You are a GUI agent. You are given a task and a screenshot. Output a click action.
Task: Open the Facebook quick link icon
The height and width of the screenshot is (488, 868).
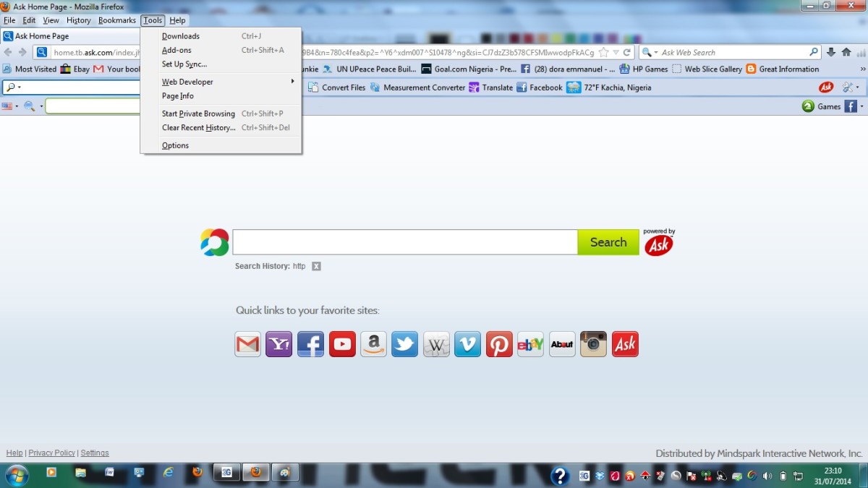[x=310, y=344]
